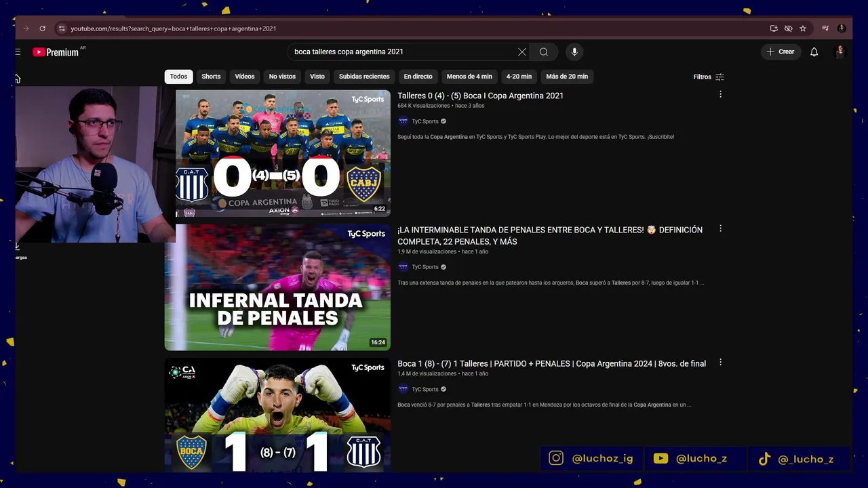Click description 'Seguí toda la Copa Argentina'
Image resolution: width=868 pixels, height=488 pixels.
(536, 137)
